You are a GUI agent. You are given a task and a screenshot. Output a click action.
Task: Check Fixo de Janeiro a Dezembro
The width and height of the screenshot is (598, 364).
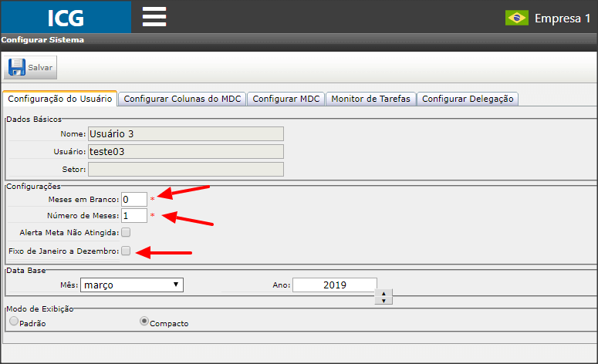pyautogui.click(x=126, y=251)
